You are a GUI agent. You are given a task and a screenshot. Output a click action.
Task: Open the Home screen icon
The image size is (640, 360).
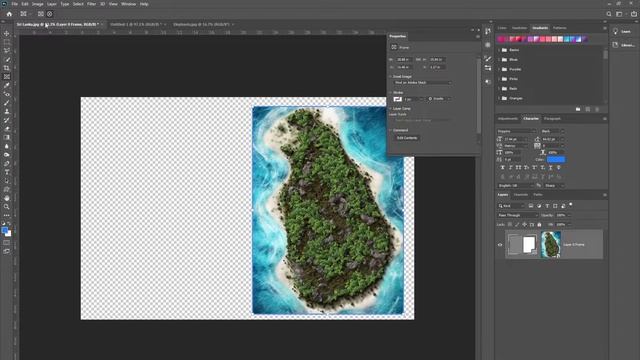tap(9, 14)
